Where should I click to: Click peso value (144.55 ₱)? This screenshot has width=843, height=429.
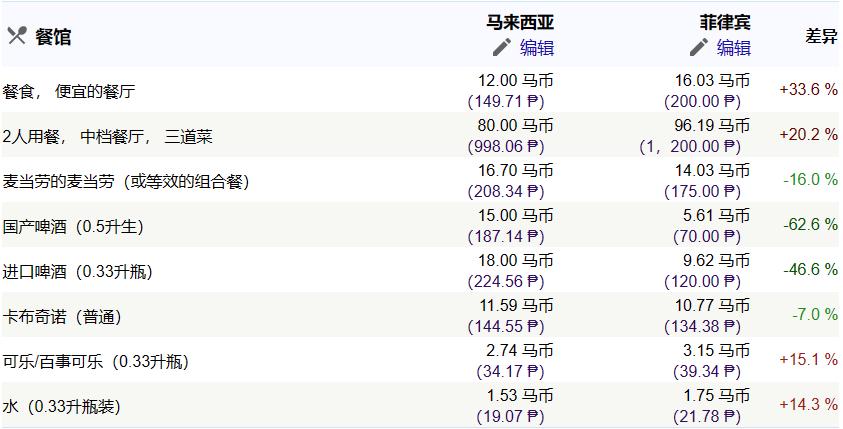pos(506,327)
